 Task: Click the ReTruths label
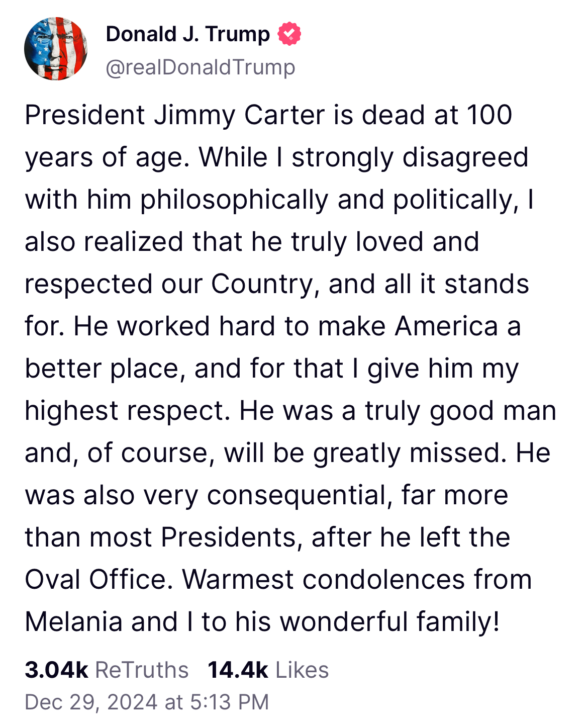[142, 670]
